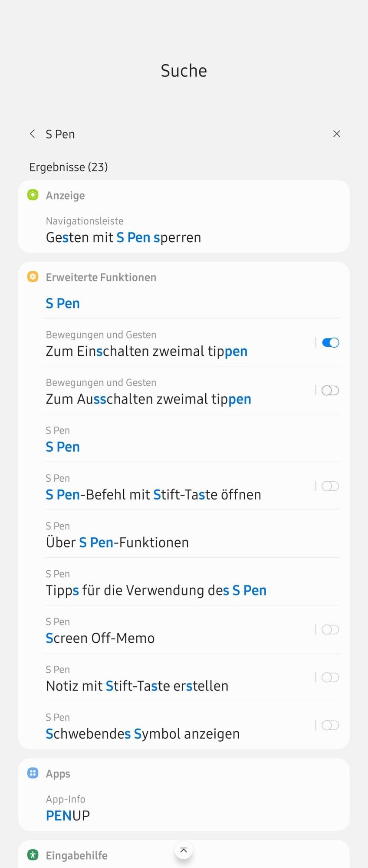Open the Erweiterte Funktionen category header
This screenshot has width=368, height=868.
[101, 277]
